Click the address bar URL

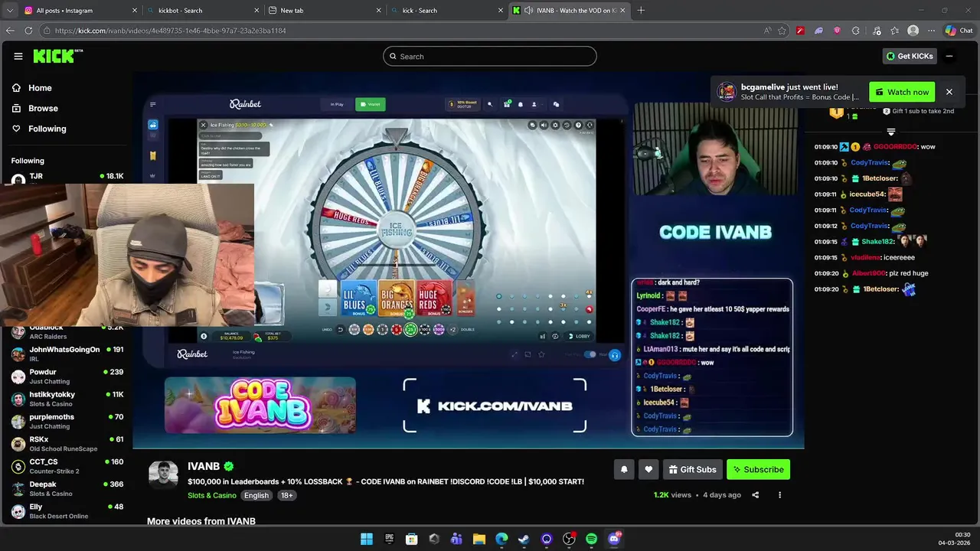(x=170, y=31)
